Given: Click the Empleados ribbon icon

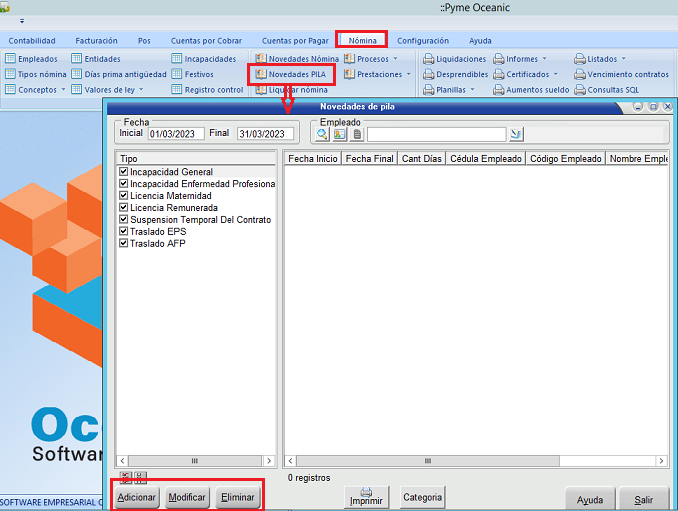Looking at the screenshot, I should [31, 59].
